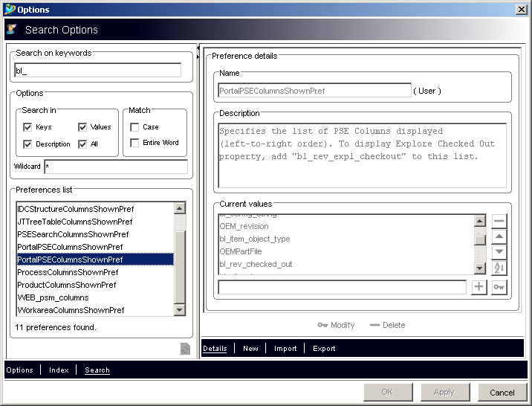Switch to the Export tab
532x406 pixels.
coord(324,348)
